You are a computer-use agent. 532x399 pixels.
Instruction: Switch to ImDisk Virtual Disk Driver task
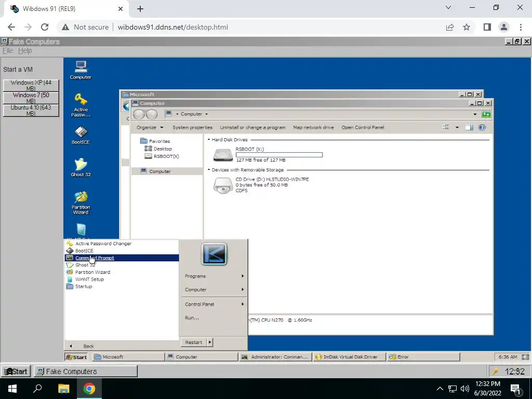pyautogui.click(x=349, y=357)
